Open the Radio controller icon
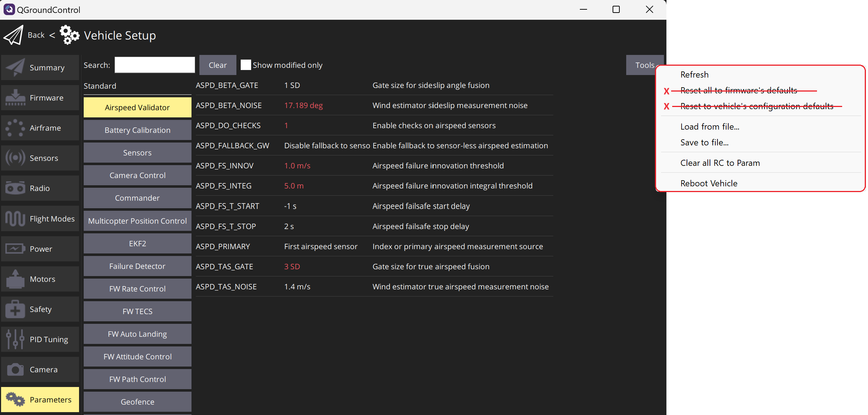This screenshot has height=415, width=868. (x=15, y=188)
